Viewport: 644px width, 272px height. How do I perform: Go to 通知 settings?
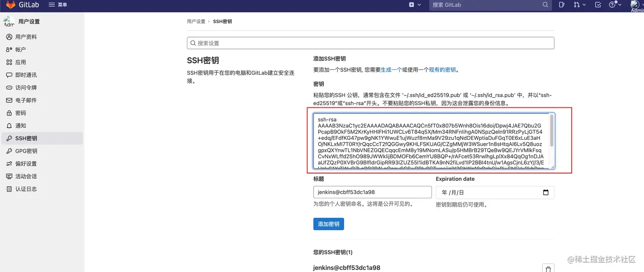click(42, 126)
